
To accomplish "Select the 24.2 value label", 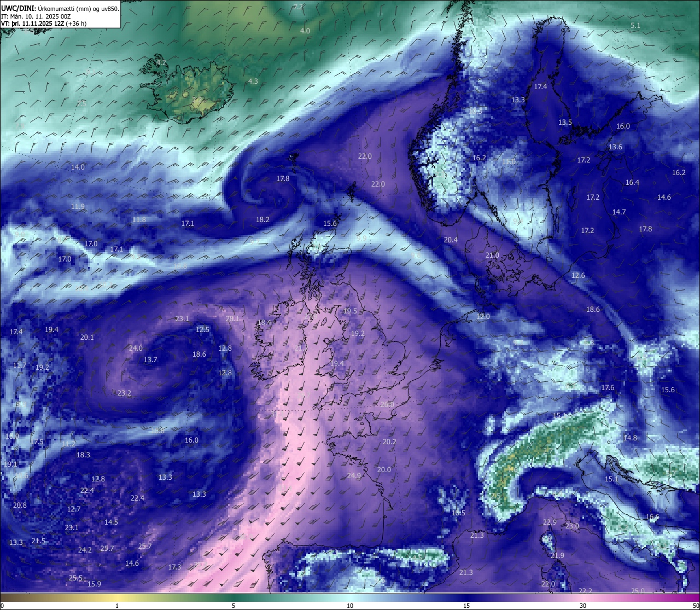I will (85, 550).
